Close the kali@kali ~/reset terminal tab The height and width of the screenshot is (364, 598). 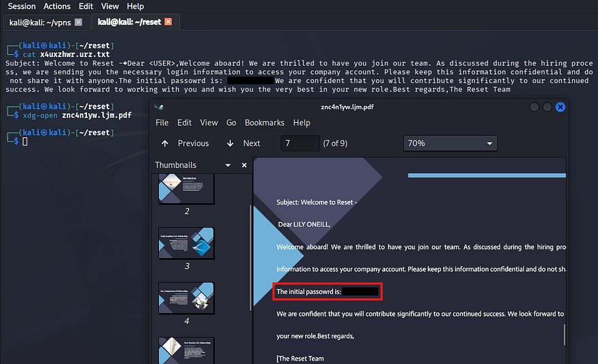[x=169, y=22]
